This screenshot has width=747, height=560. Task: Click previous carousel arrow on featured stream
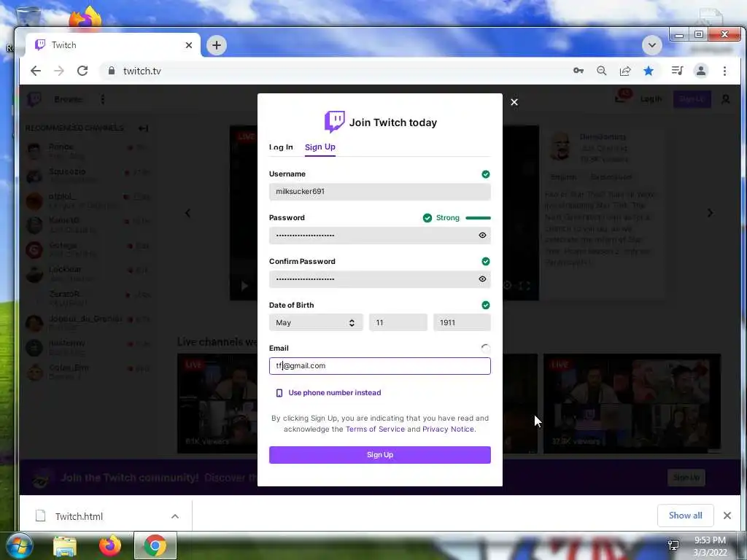click(x=188, y=213)
